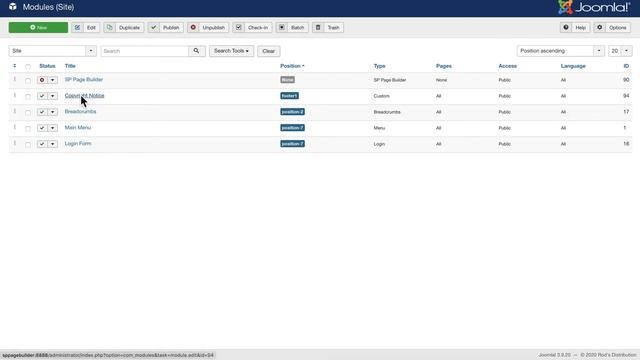Click the Clear button
640x360 pixels.
[269, 51]
